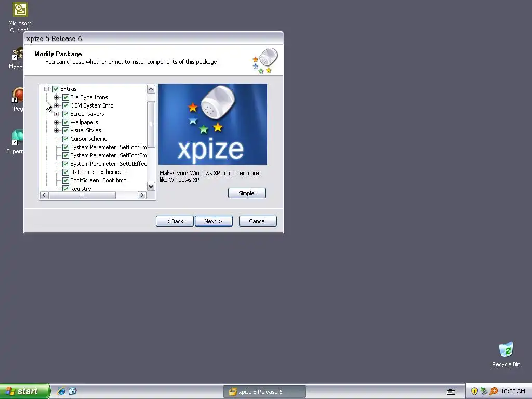Uncheck the Registry checkbox
This screenshot has height=399, width=532.
(66, 188)
